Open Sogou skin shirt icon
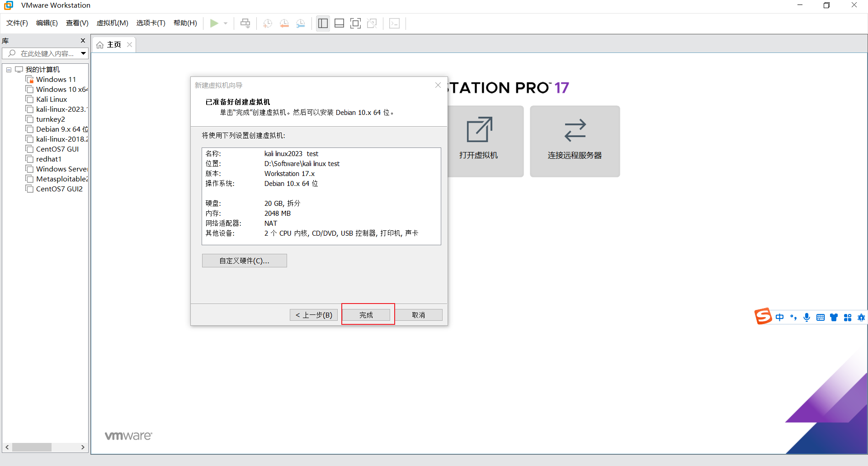The width and height of the screenshot is (868, 466). [834, 318]
